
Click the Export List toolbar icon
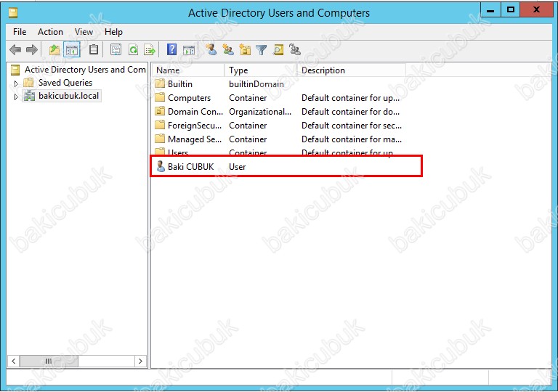(150, 50)
